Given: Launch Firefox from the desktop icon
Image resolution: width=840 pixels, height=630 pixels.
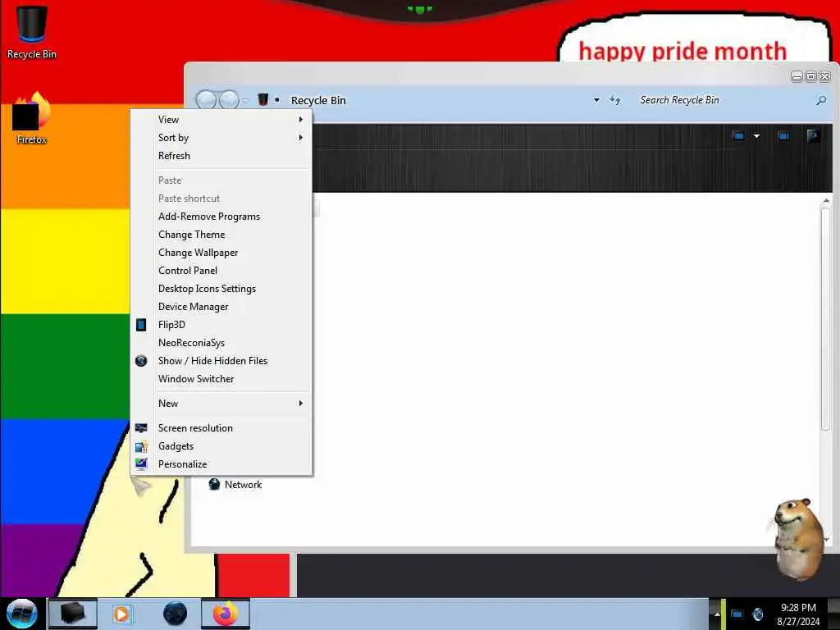Looking at the screenshot, I should point(32,116).
